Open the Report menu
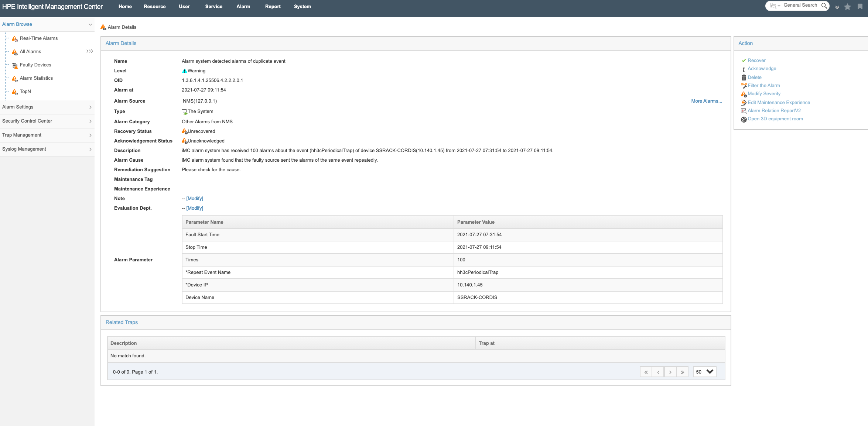868x426 pixels. click(273, 7)
